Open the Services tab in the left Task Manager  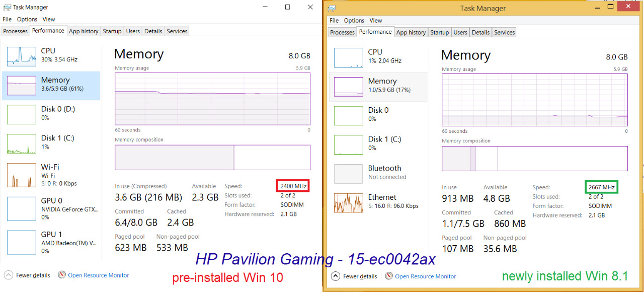tap(177, 31)
